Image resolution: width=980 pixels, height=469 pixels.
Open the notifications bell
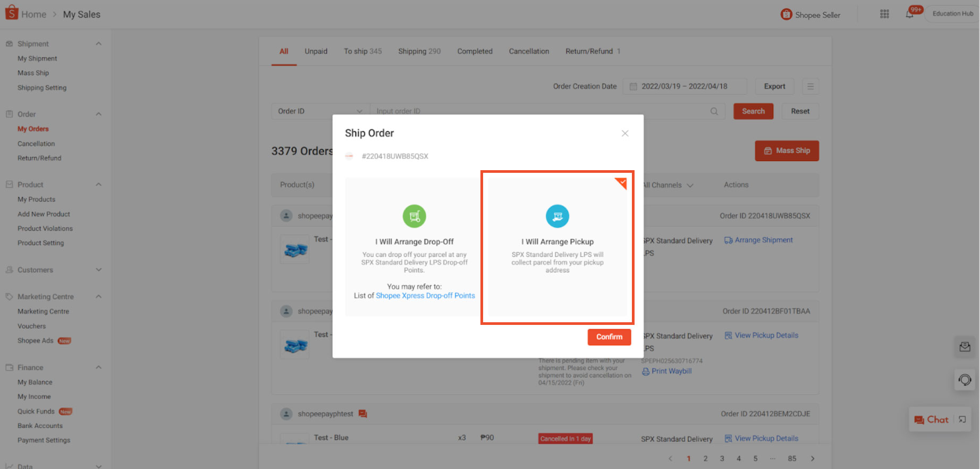910,14
